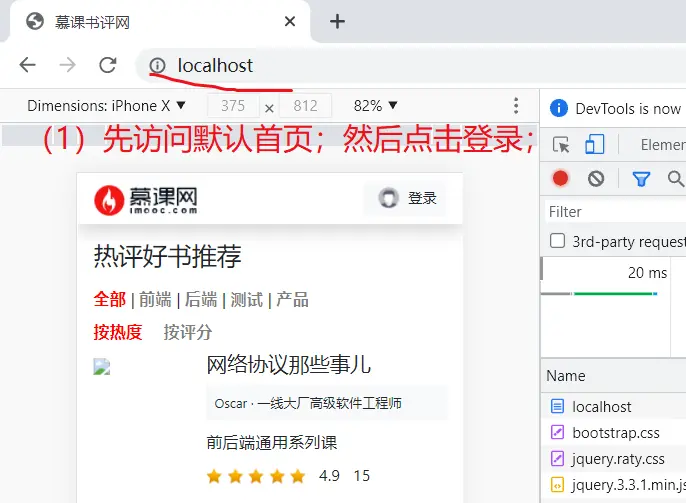Click the user avatar icon beside 登录
The image size is (686, 503).
(x=388, y=198)
